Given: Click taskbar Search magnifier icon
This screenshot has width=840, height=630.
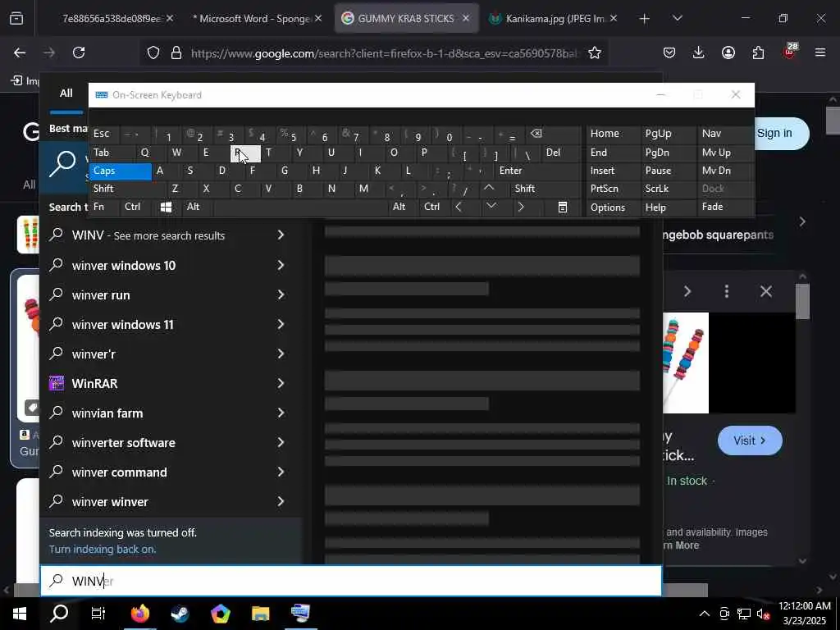Looking at the screenshot, I should [59, 614].
